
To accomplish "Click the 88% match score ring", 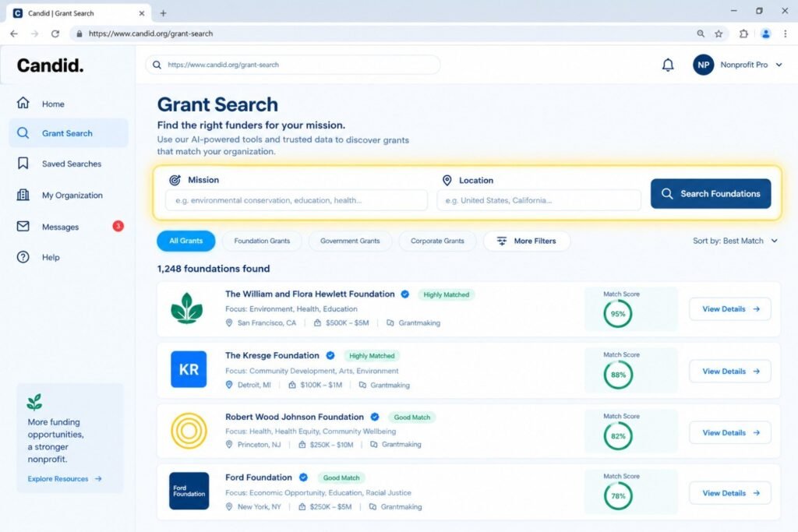I will coord(618,375).
